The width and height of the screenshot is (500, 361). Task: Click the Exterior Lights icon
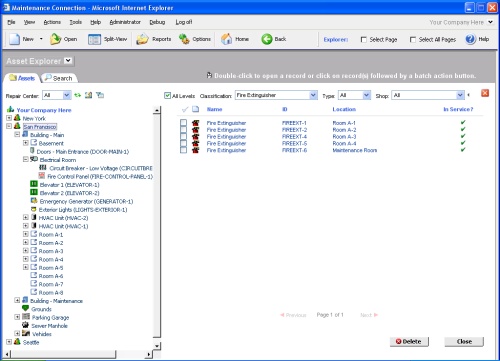(34, 209)
